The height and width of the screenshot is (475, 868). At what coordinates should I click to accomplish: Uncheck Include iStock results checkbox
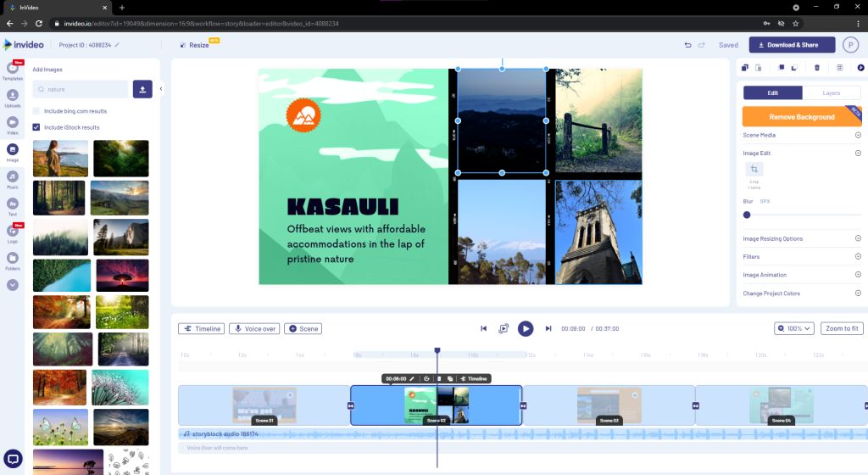pyautogui.click(x=36, y=127)
